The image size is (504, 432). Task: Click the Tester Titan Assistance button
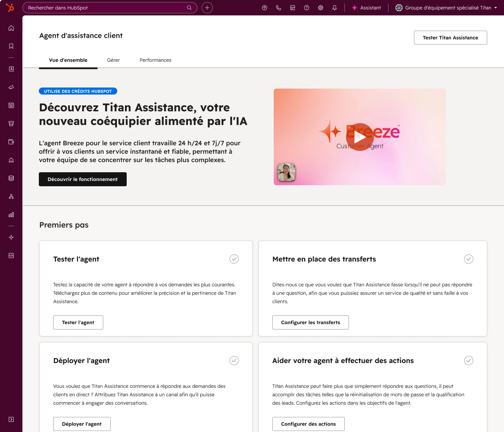(x=450, y=37)
